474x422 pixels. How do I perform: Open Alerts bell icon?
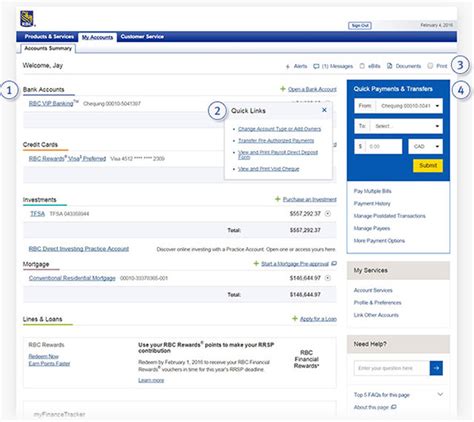(x=288, y=66)
